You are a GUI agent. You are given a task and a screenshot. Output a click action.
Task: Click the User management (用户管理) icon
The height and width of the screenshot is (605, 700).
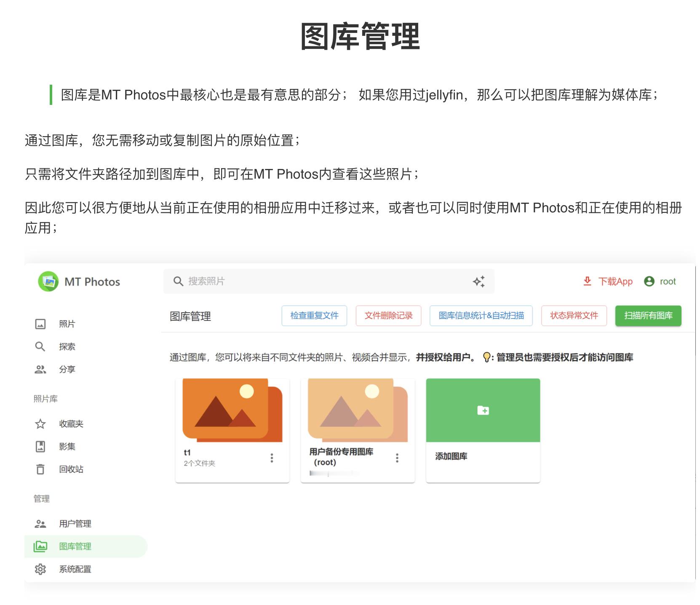click(x=40, y=524)
